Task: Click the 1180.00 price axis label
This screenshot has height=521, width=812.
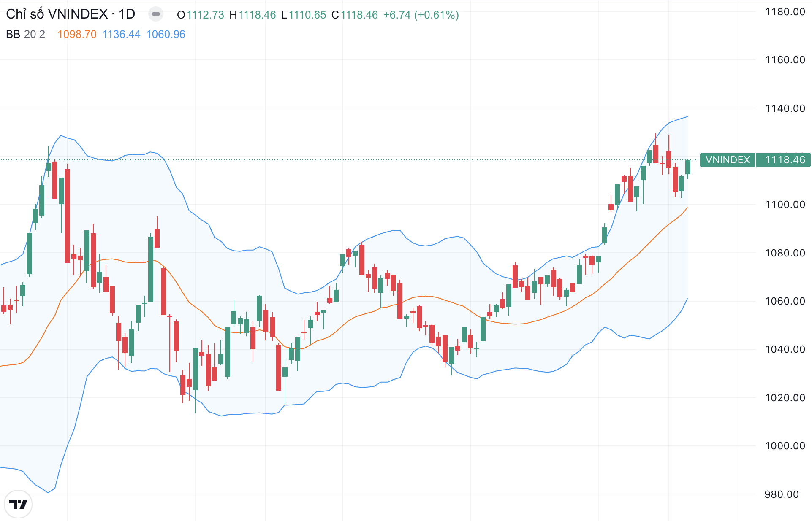Action: tap(785, 12)
